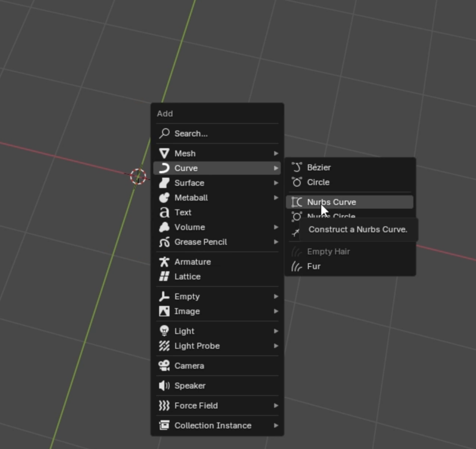Click the Grease Pencil icon

tap(164, 242)
